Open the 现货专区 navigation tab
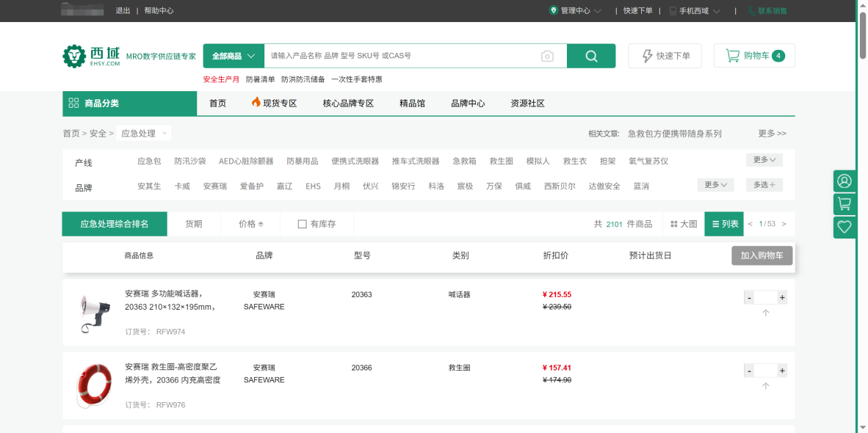 (x=274, y=103)
